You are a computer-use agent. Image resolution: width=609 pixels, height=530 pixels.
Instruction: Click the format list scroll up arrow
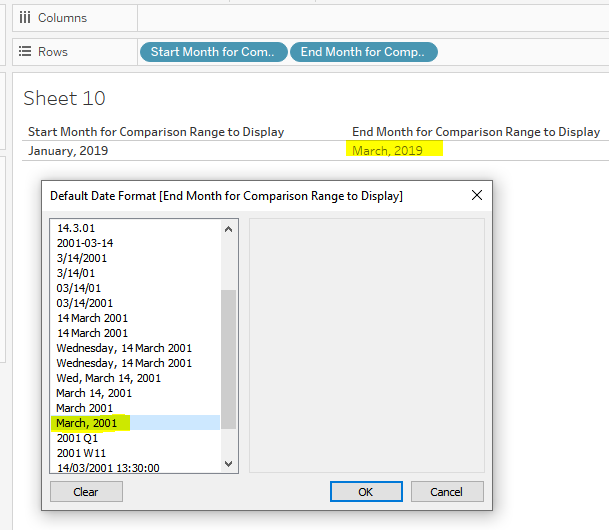point(229,229)
